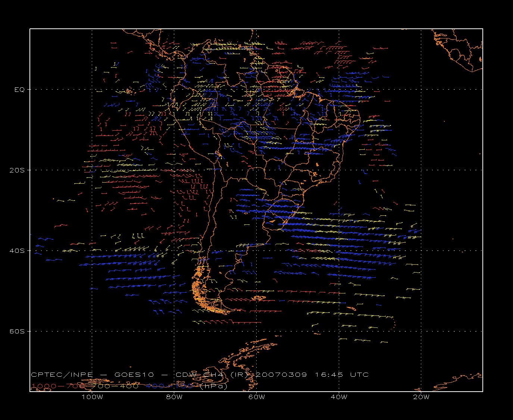Click the '80W' longitude label
This screenshot has height=420, width=513.
point(174,397)
